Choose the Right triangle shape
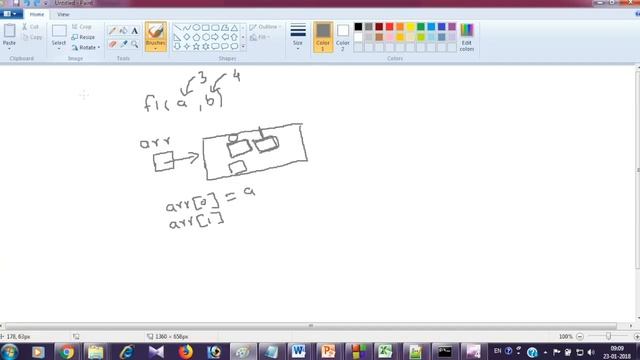Image resolution: width=640 pixels, height=360 pixels. [x=178, y=37]
